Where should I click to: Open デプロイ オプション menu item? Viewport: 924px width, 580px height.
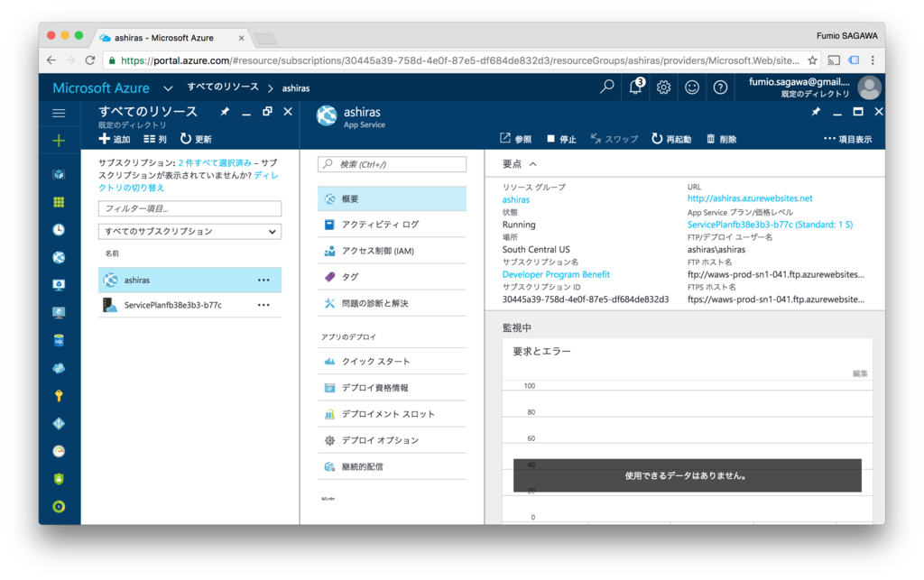(x=392, y=440)
